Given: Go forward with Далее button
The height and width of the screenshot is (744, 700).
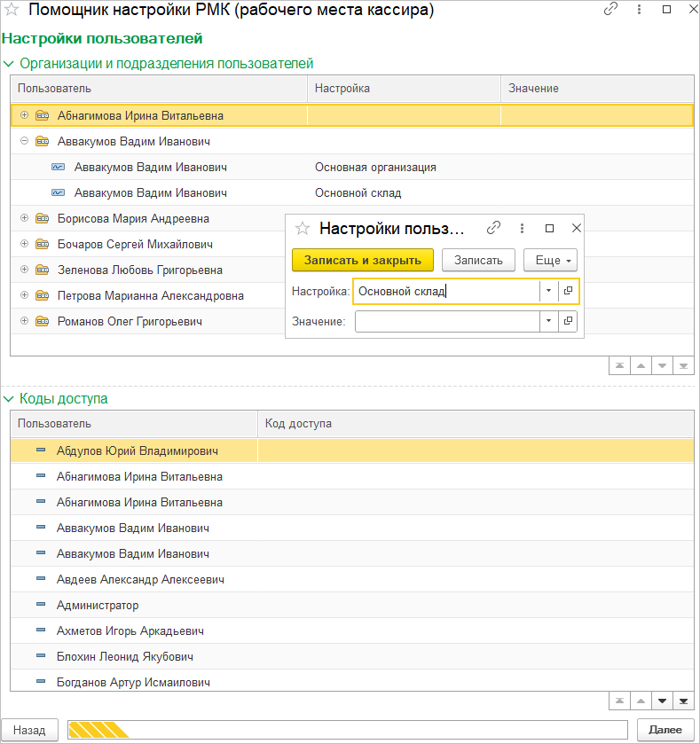Looking at the screenshot, I should [x=665, y=730].
